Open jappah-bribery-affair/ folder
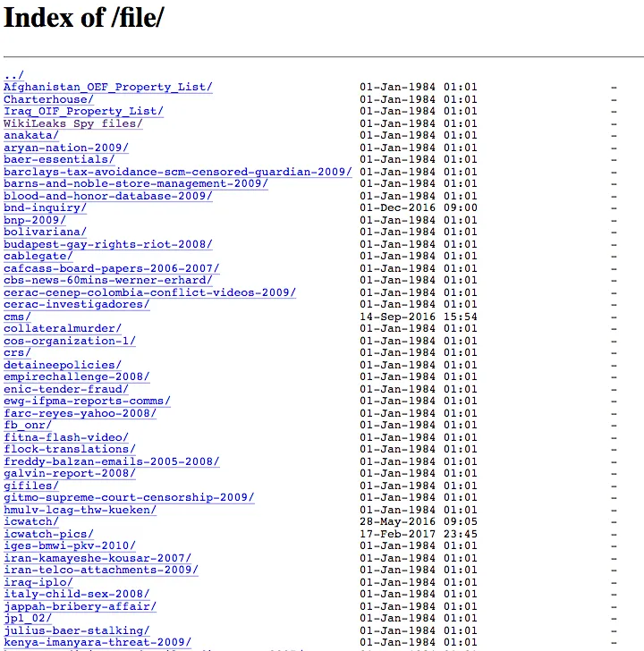Viewport: 644px width, 651px height. (80, 605)
